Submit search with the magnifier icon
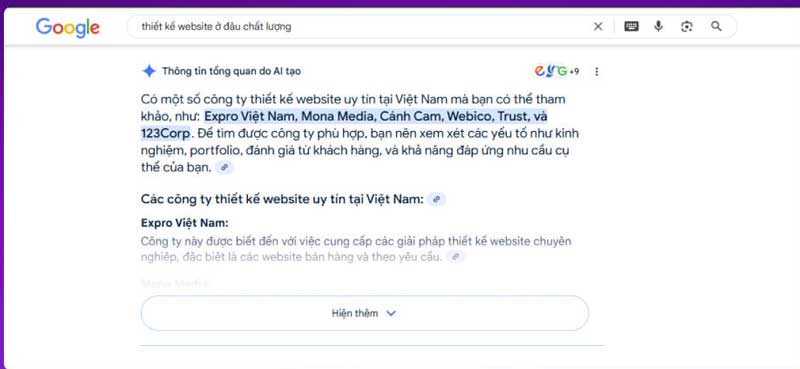Screen dimensions: 800x369 tap(716, 27)
